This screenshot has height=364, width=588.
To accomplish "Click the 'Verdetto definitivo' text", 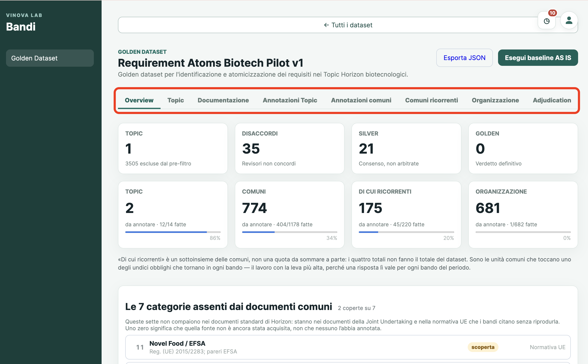I will [498, 163].
